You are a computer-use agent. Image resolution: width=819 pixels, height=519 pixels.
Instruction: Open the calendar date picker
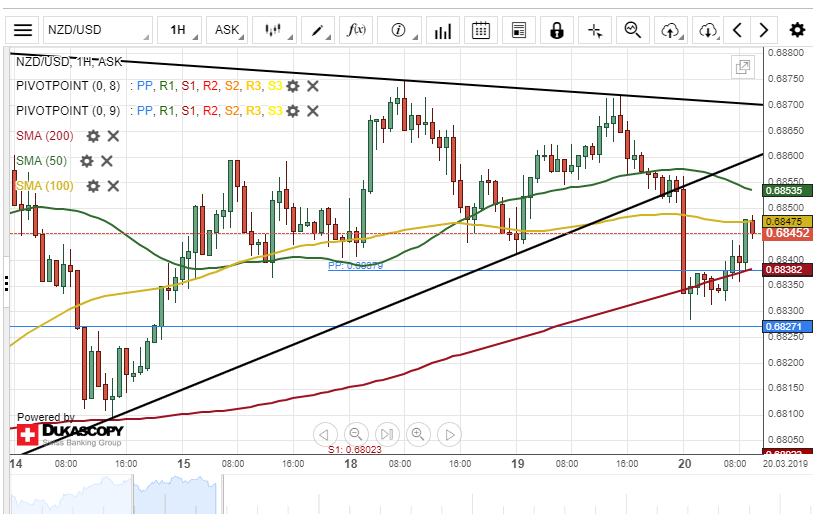(481, 30)
